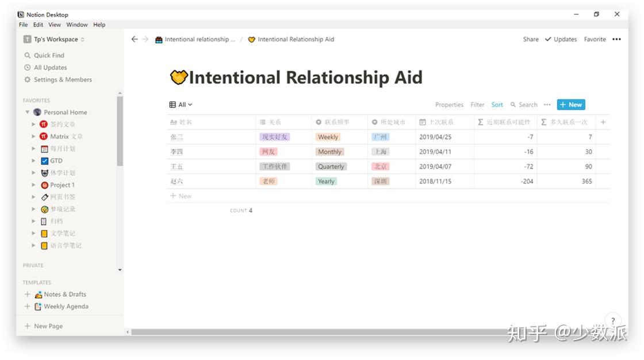
Task: Click the blue New button
Action: (x=571, y=105)
